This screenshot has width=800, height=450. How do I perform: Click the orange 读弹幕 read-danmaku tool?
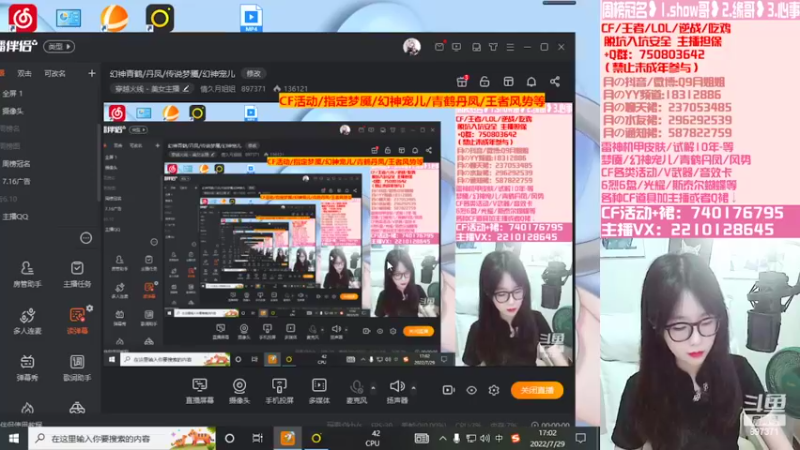click(77, 321)
